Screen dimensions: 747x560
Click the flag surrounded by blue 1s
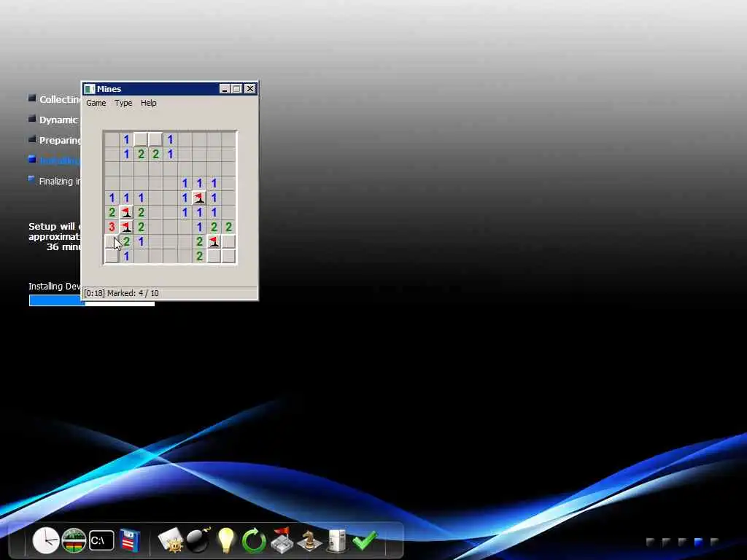pyautogui.click(x=199, y=198)
